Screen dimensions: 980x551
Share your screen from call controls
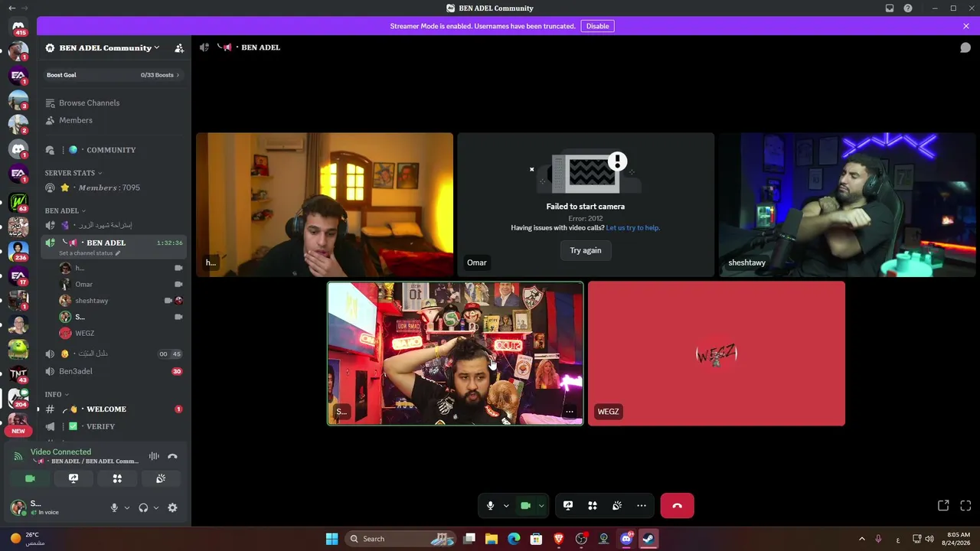pyautogui.click(x=568, y=506)
